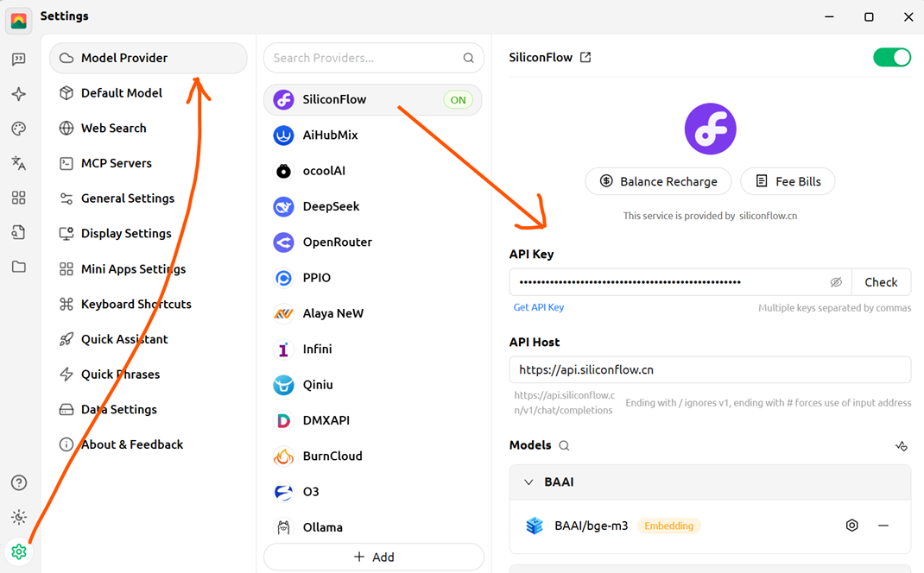Toggle the SiliconFlow provider switch off
The image size is (924, 573).
[892, 57]
